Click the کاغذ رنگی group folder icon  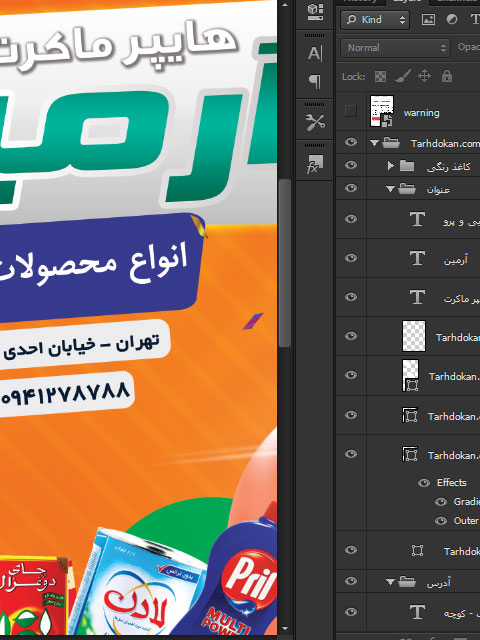(x=407, y=166)
